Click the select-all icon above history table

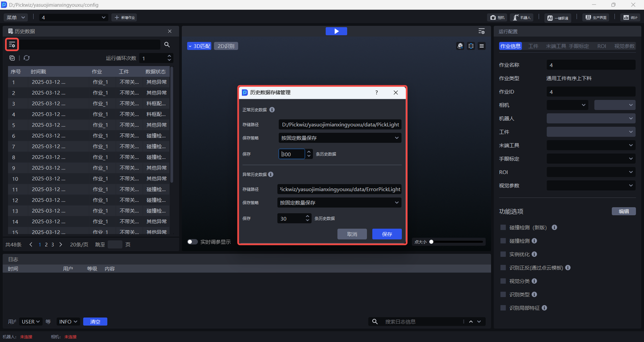point(12,58)
